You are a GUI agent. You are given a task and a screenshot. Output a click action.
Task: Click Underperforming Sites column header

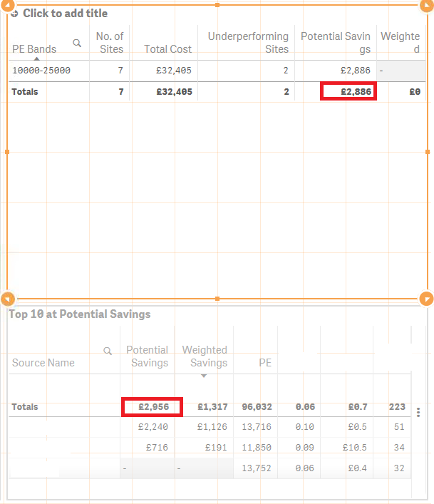pos(248,43)
